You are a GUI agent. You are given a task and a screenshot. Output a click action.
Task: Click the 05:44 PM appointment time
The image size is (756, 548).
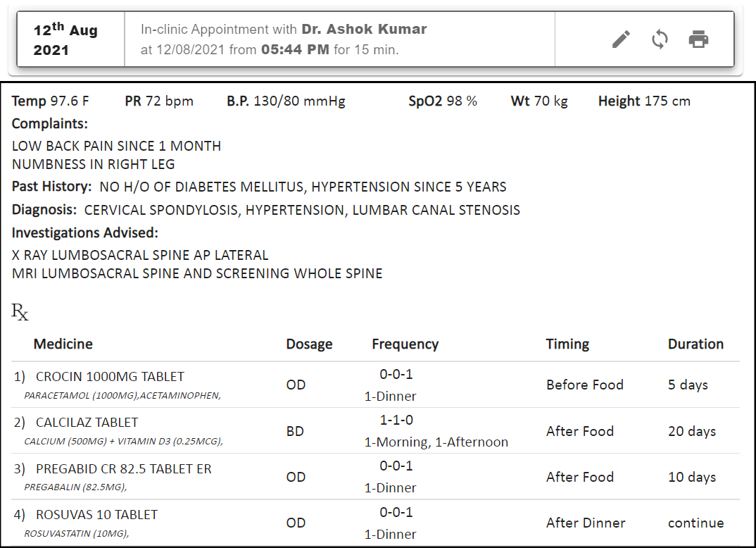[295, 50]
